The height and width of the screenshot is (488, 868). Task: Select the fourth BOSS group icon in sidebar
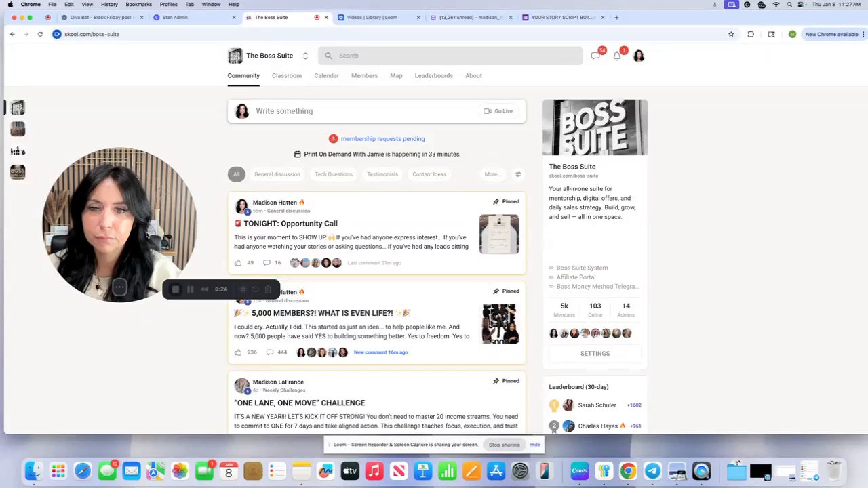tap(18, 172)
